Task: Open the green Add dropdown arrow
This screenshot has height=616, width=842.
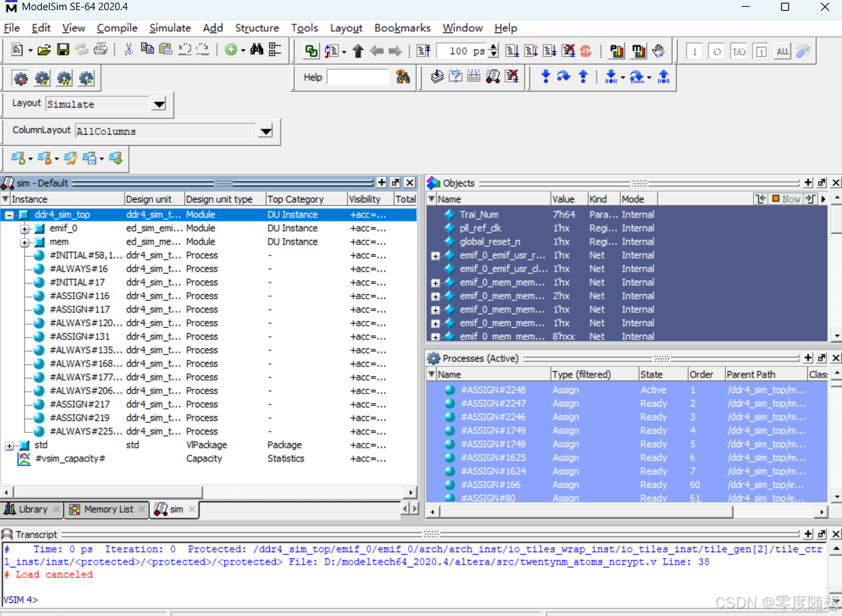Action: pos(242,50)
